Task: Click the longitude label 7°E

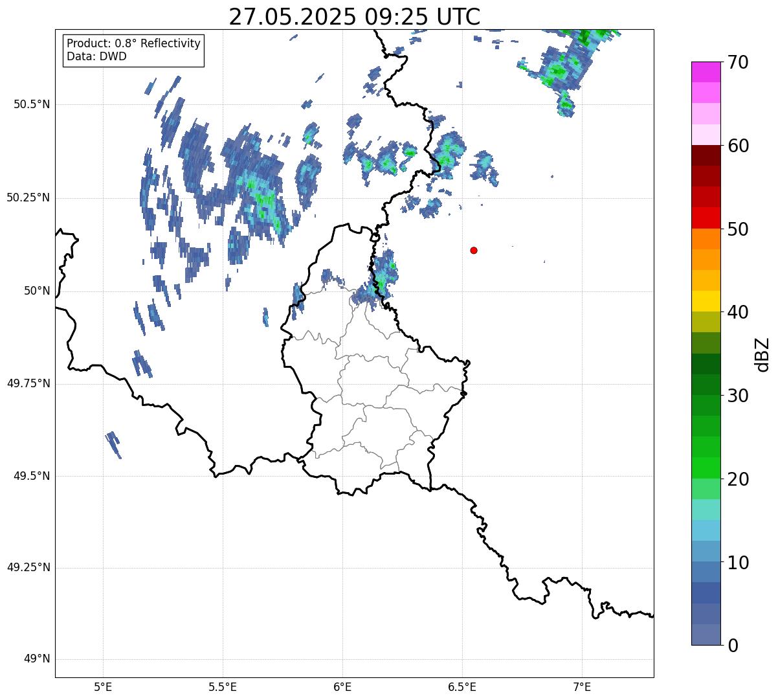Action: (582, 686)
